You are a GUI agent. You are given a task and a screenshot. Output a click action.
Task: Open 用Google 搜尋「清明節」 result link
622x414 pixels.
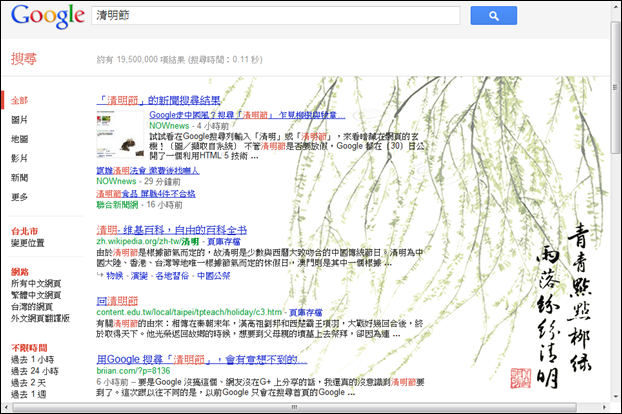pos(202,360)
